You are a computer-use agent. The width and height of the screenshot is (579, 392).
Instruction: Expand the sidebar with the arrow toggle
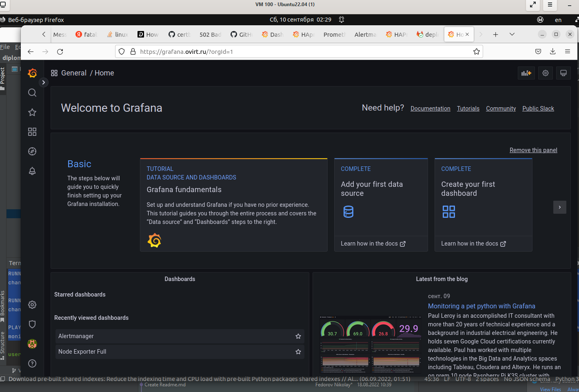click(43, 82)
